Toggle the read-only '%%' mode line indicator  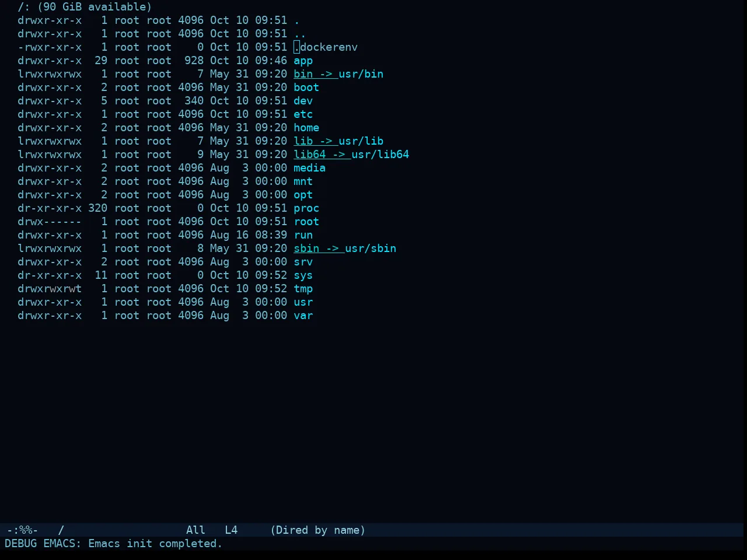coord(26,530)
